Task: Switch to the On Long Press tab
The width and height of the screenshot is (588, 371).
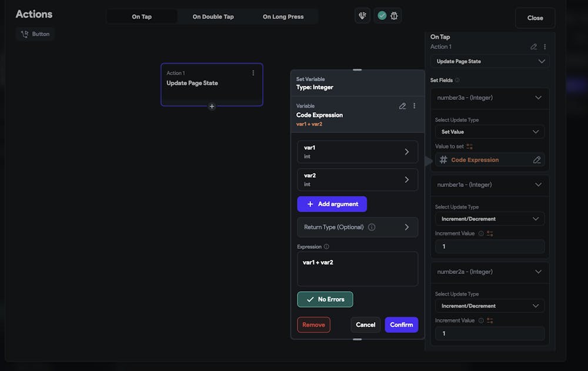Action: point(283,16)
